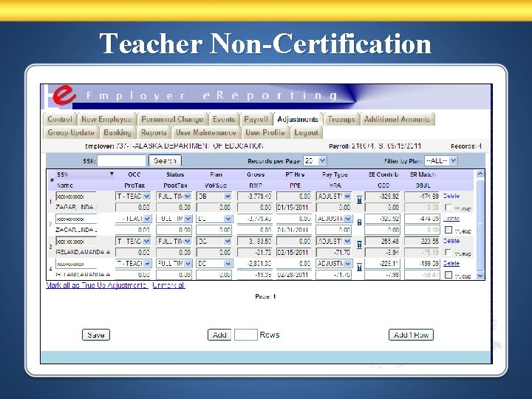This screenshot has width=532, height=399.
Task: Focus the SSN search input field
Action: point(121,161)
